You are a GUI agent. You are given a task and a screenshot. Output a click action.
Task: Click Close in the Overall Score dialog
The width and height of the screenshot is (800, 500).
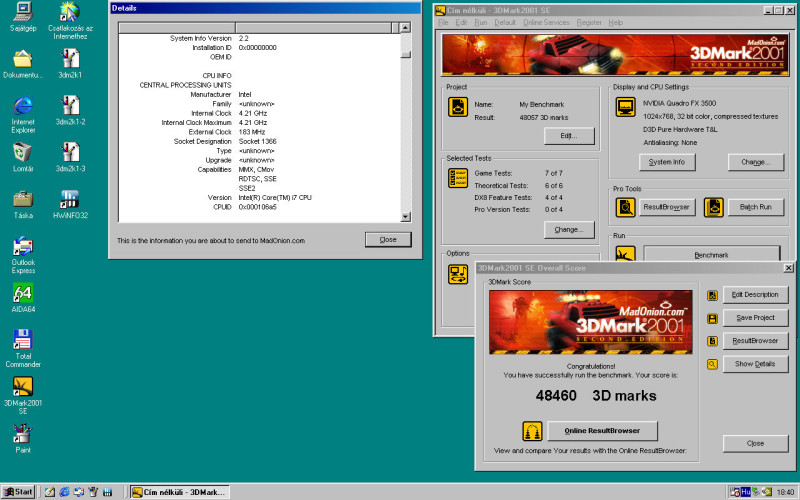click(755, 443)
